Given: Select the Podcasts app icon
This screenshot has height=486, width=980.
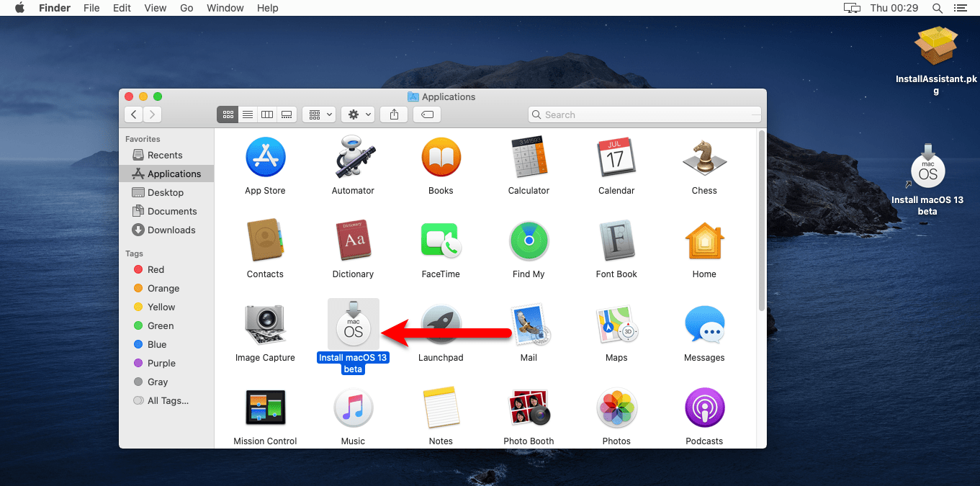Looking at the screenshot, I should coord(704,408).
